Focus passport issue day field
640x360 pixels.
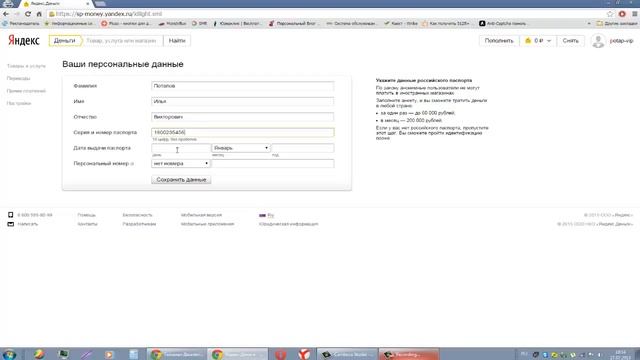click(x=181, y=148)
